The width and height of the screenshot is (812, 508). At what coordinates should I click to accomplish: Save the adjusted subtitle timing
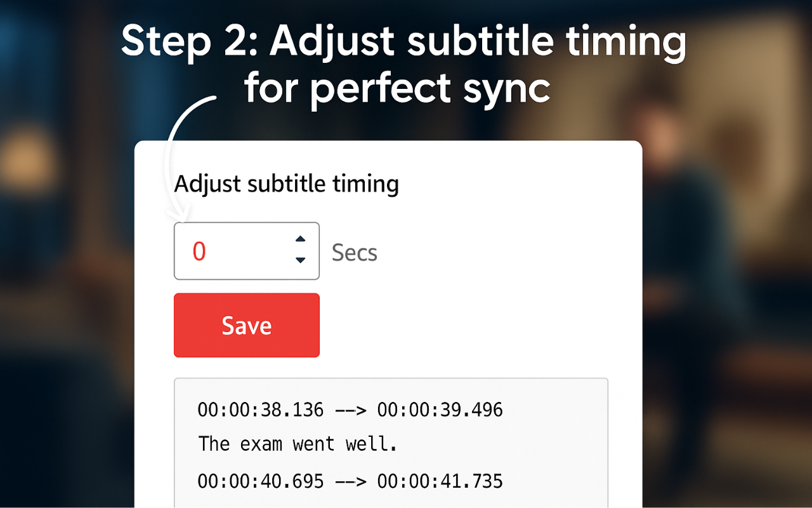coord(246,325)
